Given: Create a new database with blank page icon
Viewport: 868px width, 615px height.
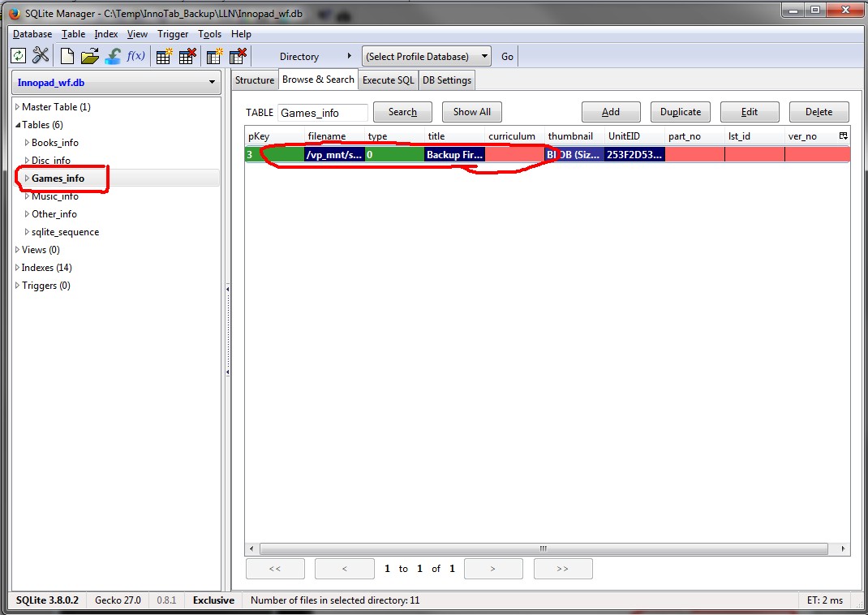Looking at the screenshot, I should (67, 56).
